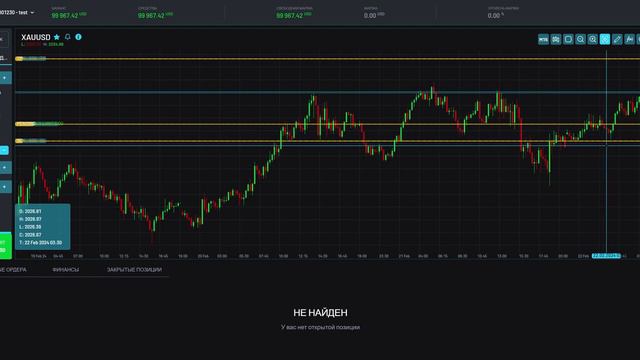This screenshot has height=360, width=640.
Task: Open the account dropdown labeled test
Action: pos(17,13)
